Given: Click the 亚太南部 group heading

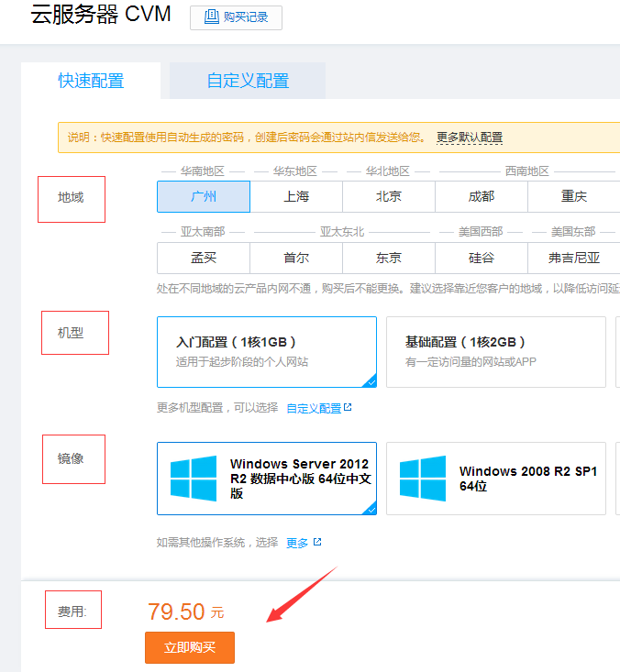Looking at the screenshot, I should coord(203,232).
